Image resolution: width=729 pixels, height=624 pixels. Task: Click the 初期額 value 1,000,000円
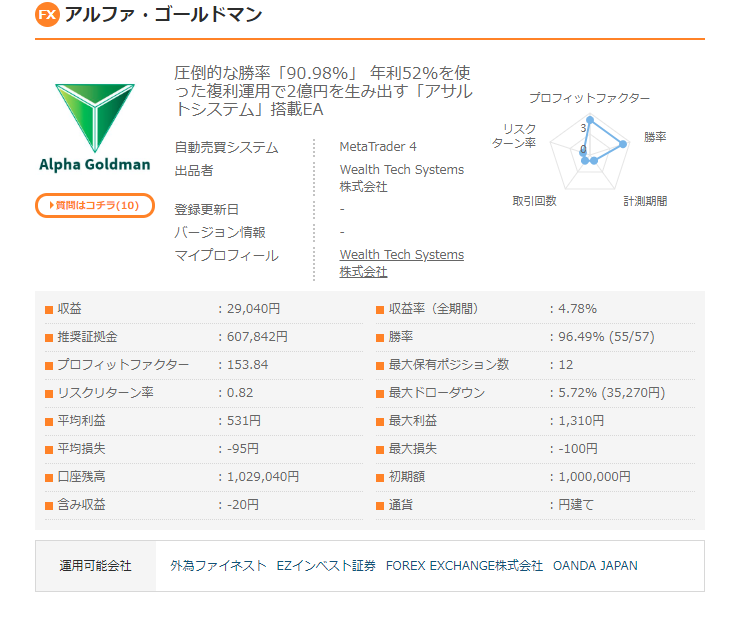coord(594,477)
